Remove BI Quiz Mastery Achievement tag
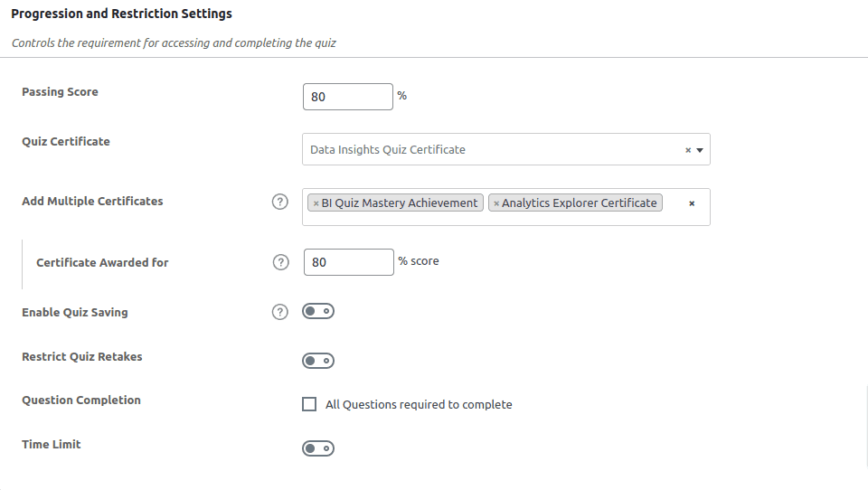 (316, 203)
